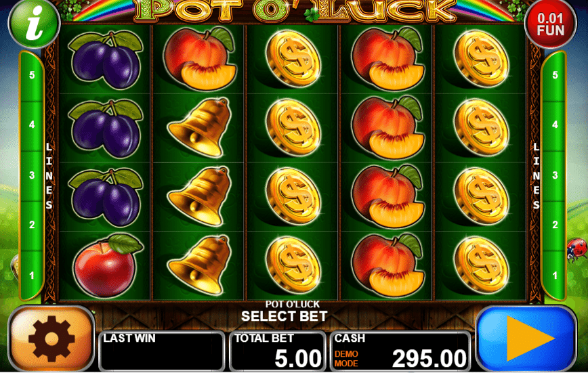Click the bottom peach on the fourth reel
The image size is (588, 373).
click(387, 265)
